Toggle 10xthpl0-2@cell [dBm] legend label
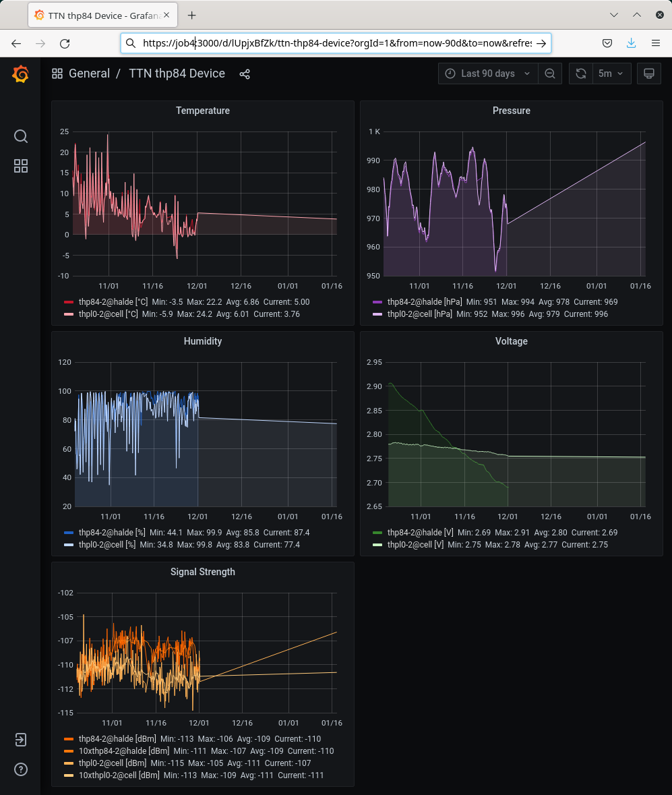The image size is (672, 795). [x=119, y=775]
